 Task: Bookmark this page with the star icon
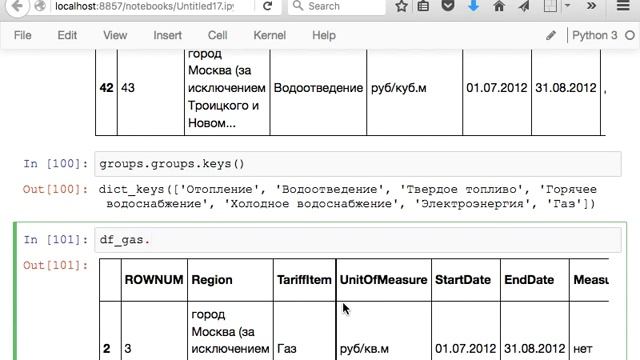[x=401, y=6]
